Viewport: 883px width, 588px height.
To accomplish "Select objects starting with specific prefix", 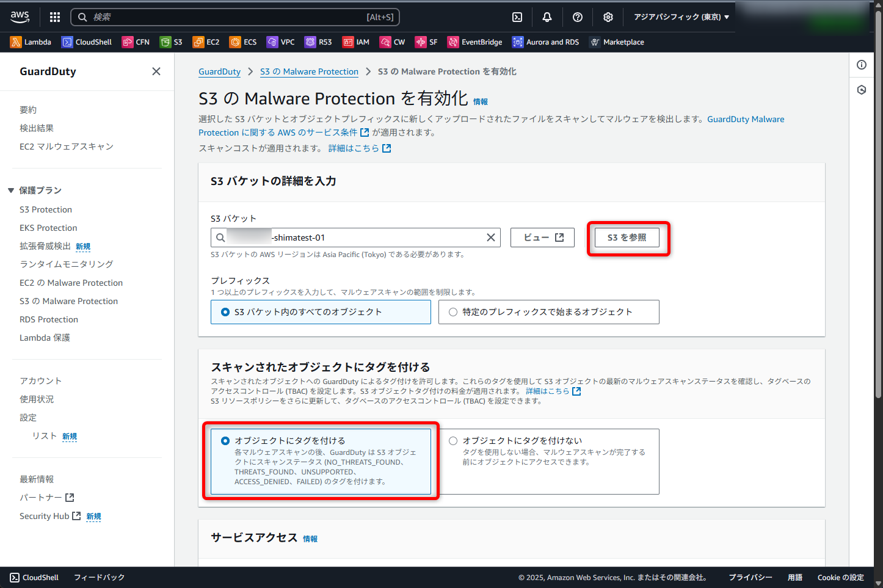I will 548,312.
